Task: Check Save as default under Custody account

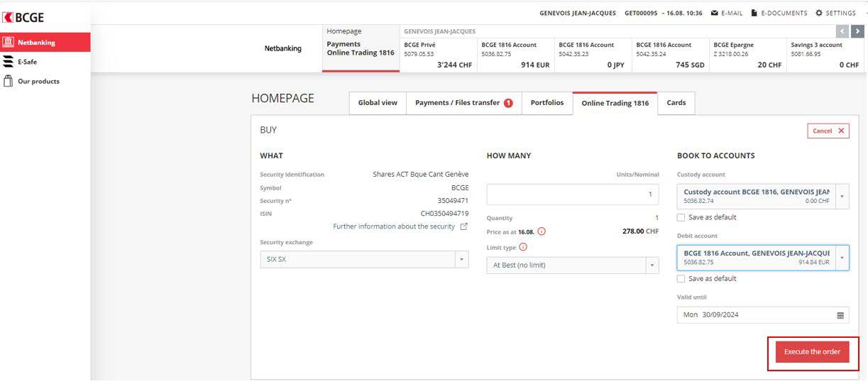Action: pos(681,217)
